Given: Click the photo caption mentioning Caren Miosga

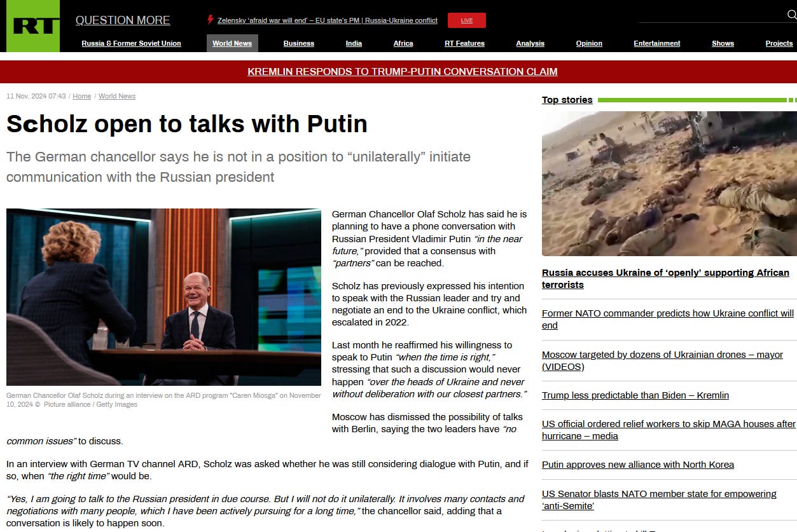Looking at the screenshot, I should click(164, 400).
